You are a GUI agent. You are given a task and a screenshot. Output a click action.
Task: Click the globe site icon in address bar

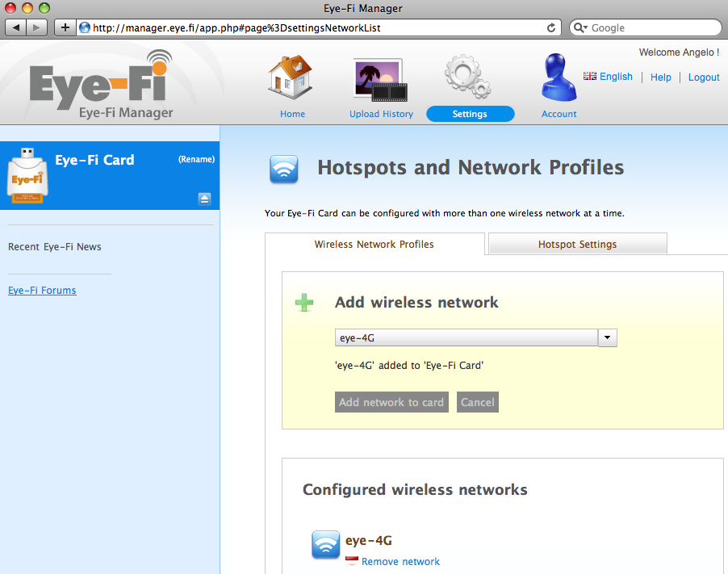85,28
